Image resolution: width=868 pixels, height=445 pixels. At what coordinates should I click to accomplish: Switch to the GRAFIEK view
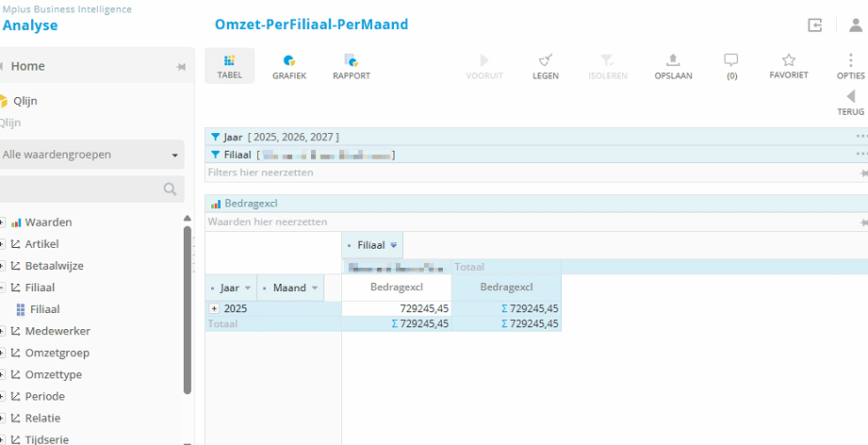point(289,66)
